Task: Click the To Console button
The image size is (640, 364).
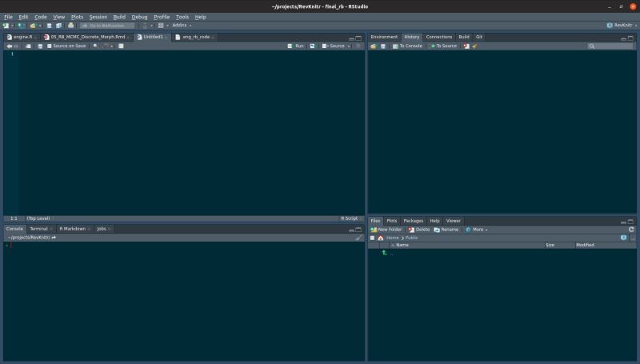Action: click(x=407, y=46)
